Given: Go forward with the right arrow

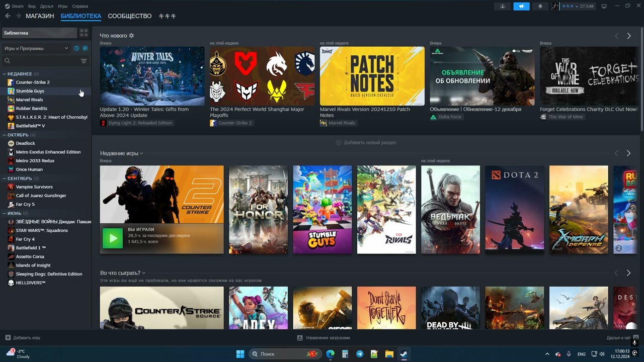Looking at the screenshot, I should tap(18, 16).
